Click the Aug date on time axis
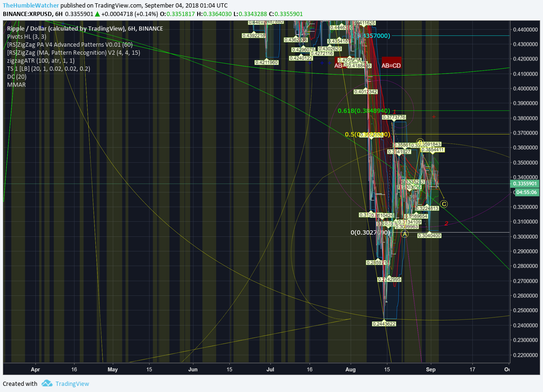The height and width of the screenshot is (392, 543). [x=351, y=369]
